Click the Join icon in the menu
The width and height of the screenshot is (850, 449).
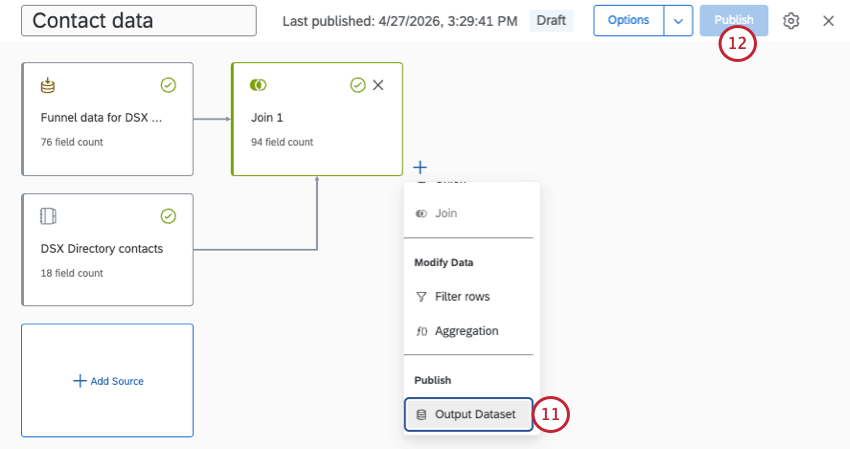click(421, 214)
